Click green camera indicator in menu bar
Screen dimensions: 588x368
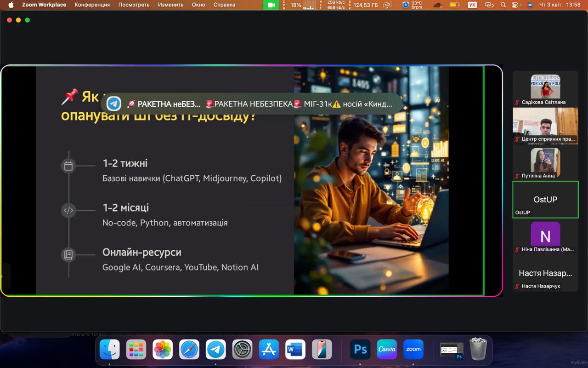271,5
